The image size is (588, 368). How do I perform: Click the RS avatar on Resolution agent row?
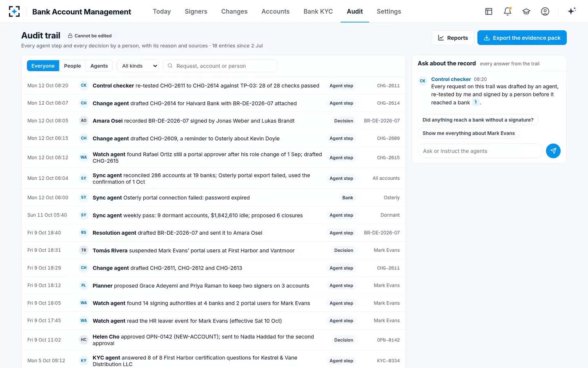pyautogui.click(x=84, y=233)
